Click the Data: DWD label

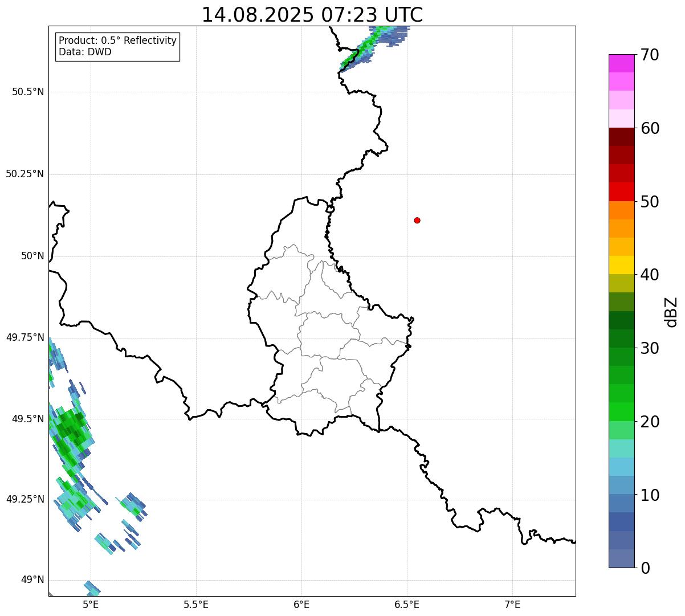[x=85, y=52]
